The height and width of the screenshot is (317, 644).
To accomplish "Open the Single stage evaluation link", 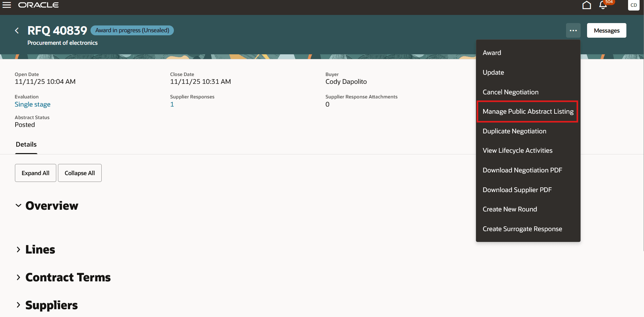I will 33,104.
